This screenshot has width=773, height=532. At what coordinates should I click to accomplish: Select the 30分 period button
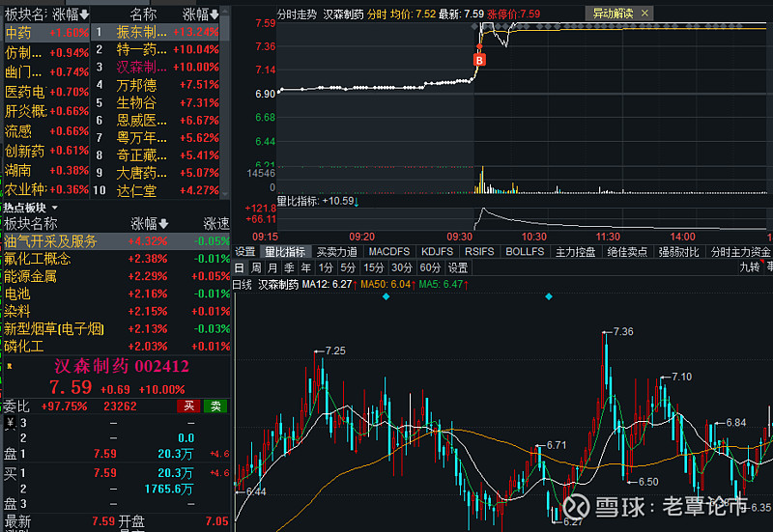point(402,268)
